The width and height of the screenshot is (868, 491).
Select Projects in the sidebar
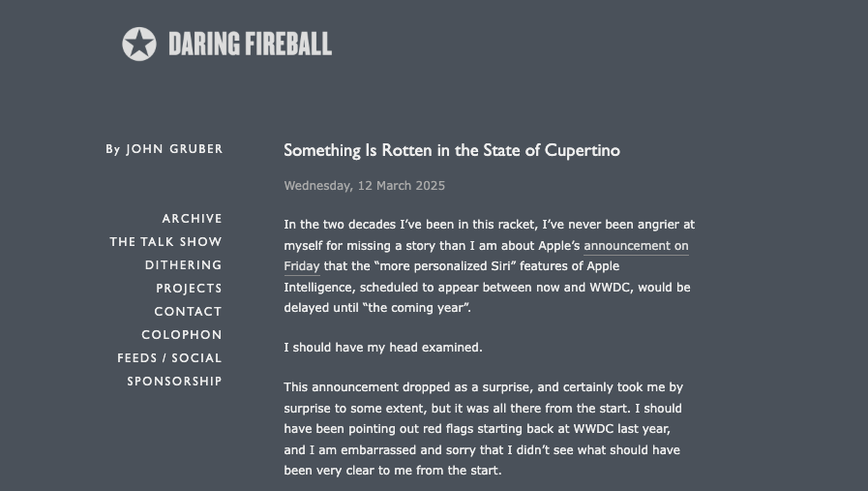(189, 289)
